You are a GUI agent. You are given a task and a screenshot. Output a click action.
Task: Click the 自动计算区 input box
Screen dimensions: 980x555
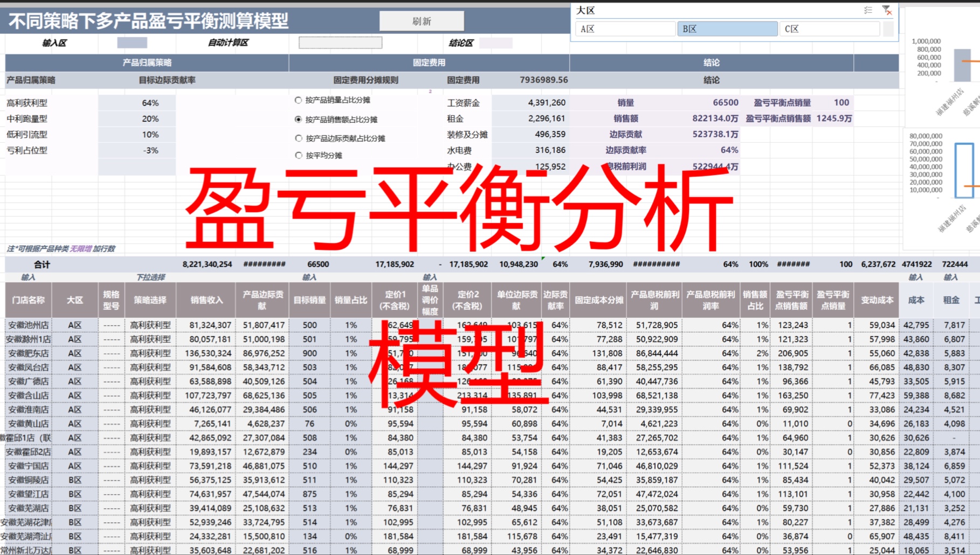340,42
